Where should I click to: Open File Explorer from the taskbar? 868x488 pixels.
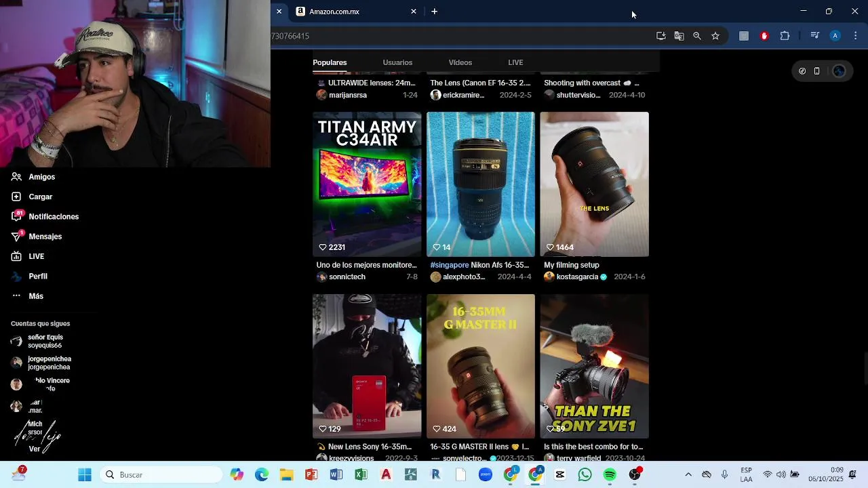point(286,475)
